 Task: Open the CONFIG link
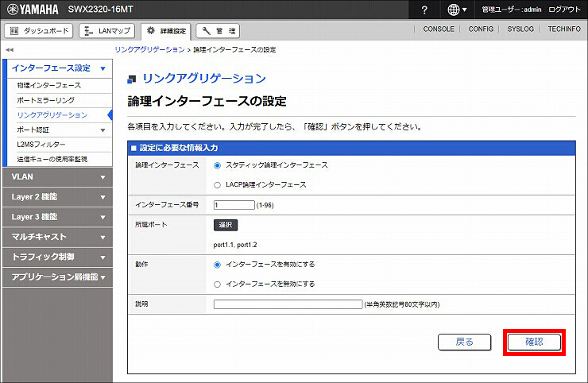(x=481, y=29)
